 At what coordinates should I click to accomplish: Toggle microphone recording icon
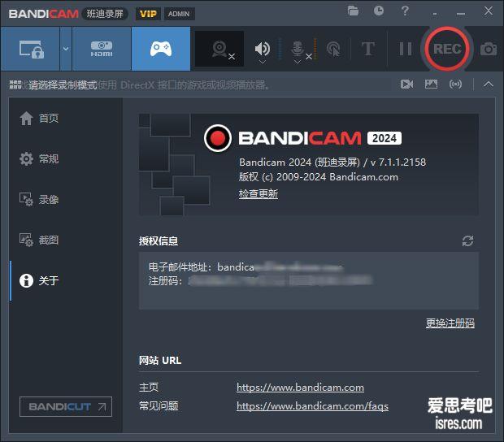point(298,48)
